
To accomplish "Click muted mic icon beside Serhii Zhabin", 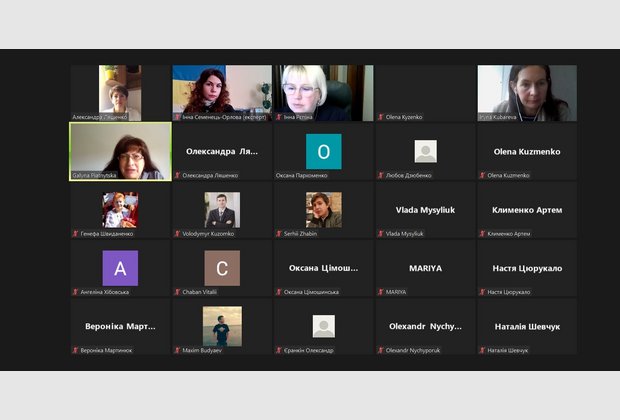I will click(279, 234).
